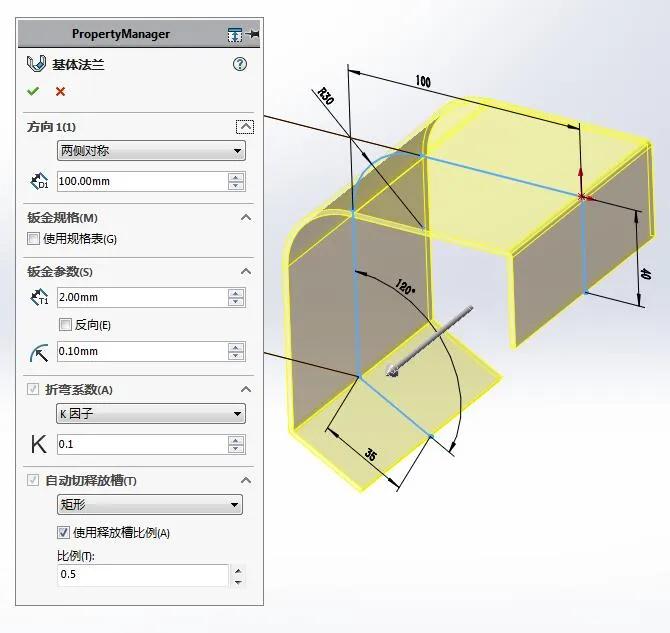Click the D1 reverse direction depth icon
Image resolution: width=670 pixels, height=633 pixels.
39,181
